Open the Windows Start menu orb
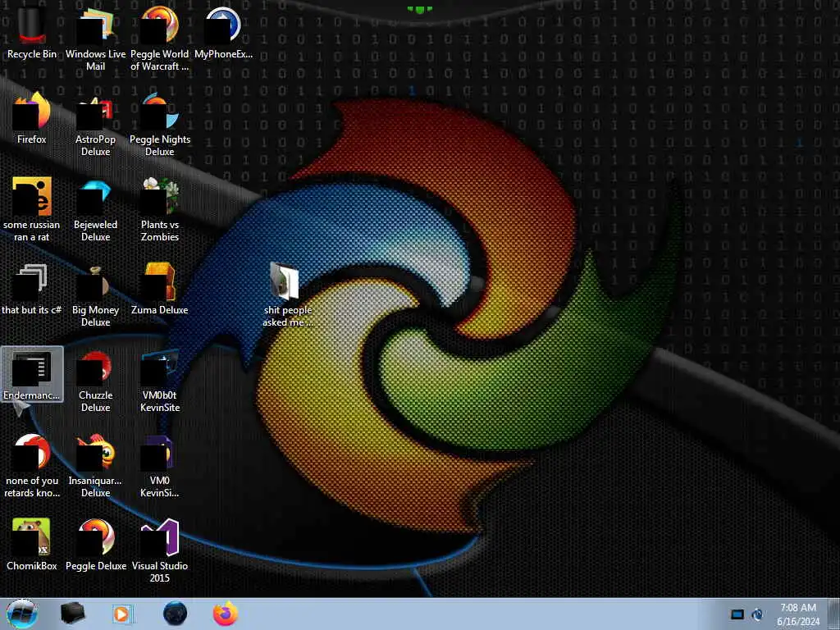The image size is (840, 630). pos(22,614)
